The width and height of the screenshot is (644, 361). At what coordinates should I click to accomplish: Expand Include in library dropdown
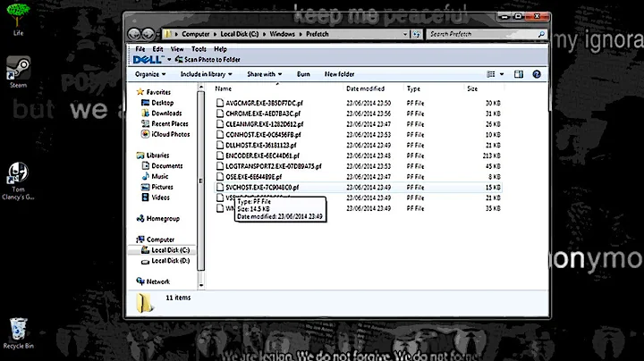coord(207,74)
